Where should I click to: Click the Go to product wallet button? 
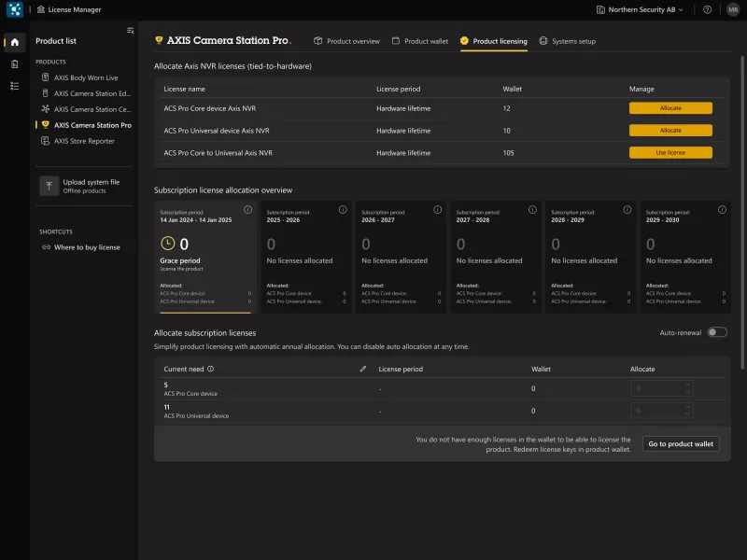[681, 444]
